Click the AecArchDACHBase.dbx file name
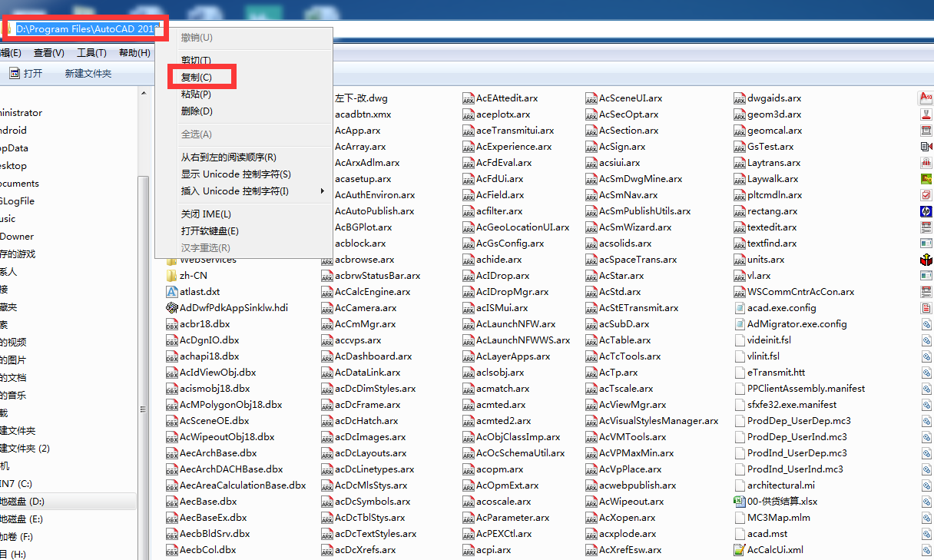This screenshot has width=934, height=560. coord(231,469)
